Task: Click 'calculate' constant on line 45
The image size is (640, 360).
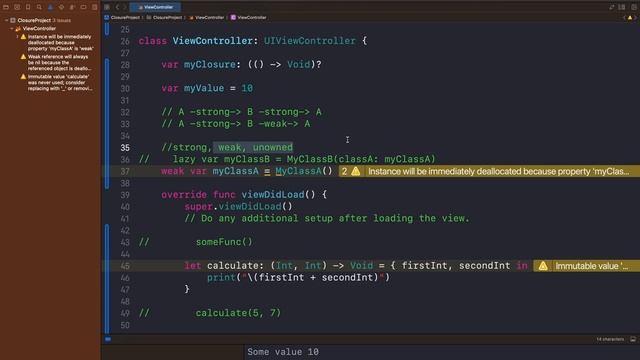Action: [x=232, y=266]
